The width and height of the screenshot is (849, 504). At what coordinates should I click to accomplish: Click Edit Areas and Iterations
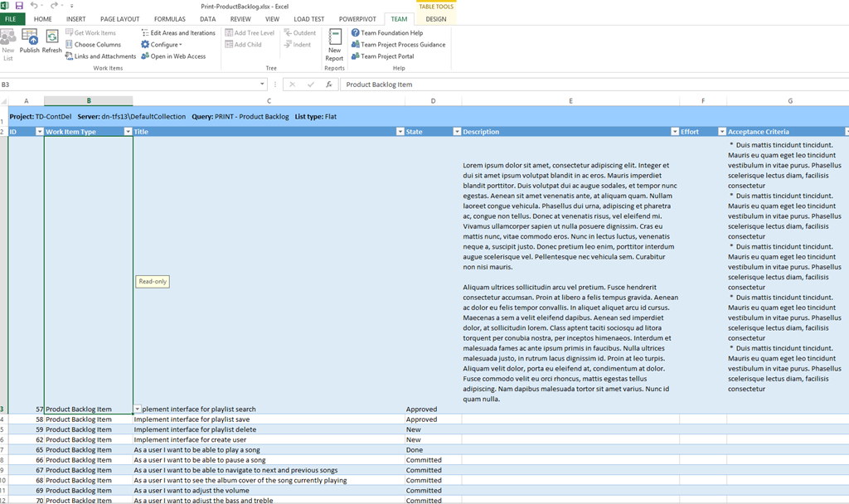(x=182, y=33)
